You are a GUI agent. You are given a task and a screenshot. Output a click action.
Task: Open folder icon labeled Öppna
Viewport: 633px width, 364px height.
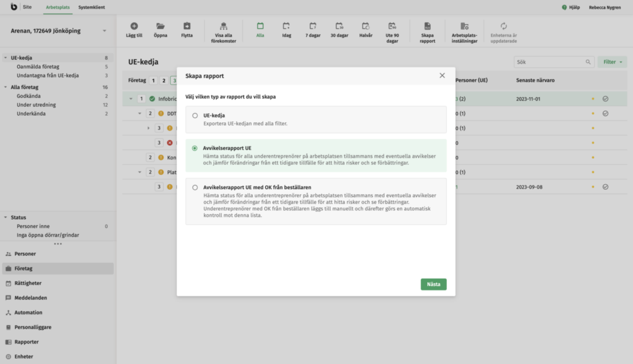coord(160,27)
